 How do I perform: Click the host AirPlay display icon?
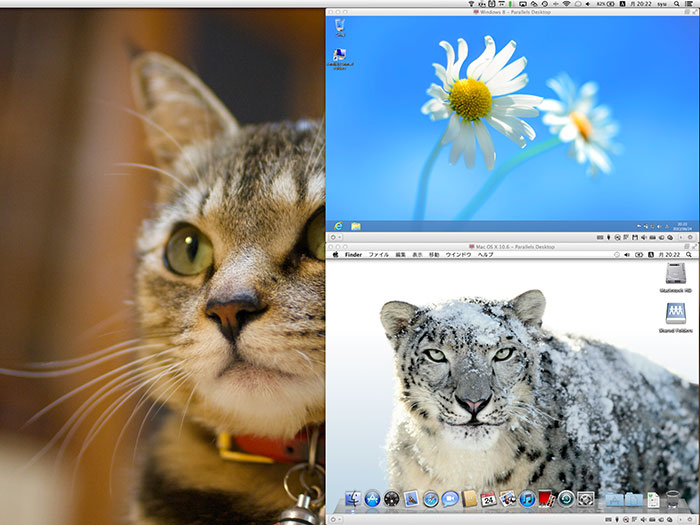coord(523,4)
